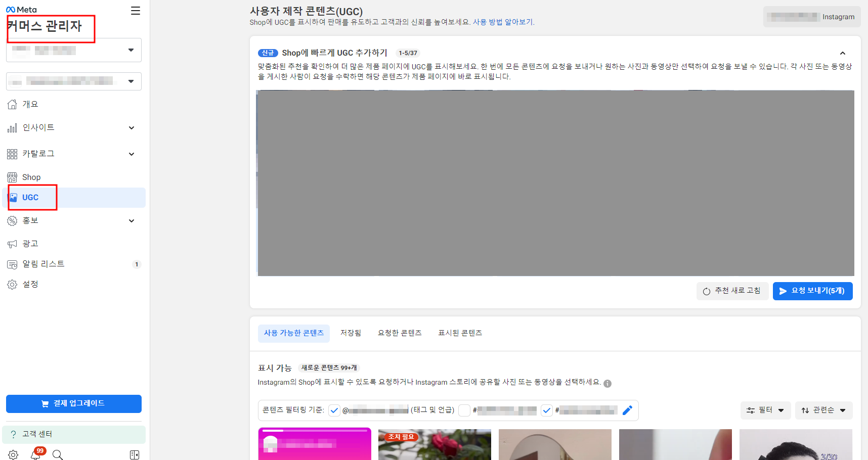Image resolution: width=868 pixels, height=460 pixels.
Task: Open the 설정 settings section
Action: coord(30,284)
